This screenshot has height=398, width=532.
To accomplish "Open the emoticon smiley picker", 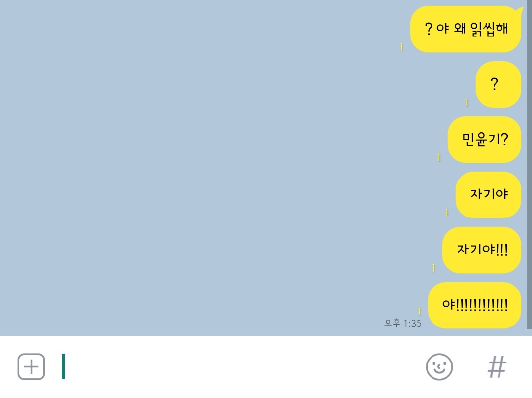I will 439,367.
